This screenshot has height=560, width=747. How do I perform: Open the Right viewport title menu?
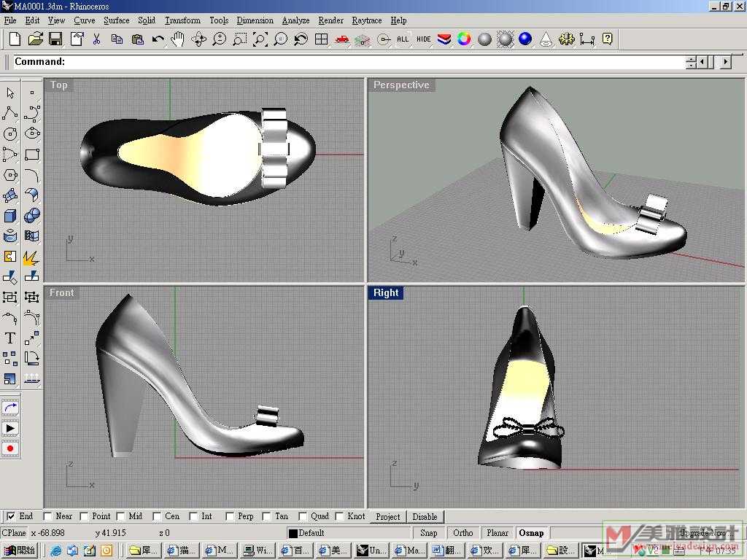coord(386,293)
